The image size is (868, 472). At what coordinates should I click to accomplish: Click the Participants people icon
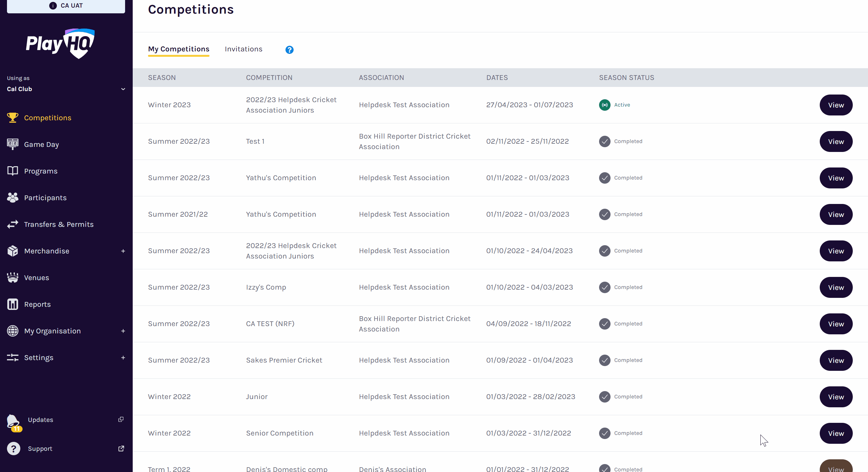[x=13, y=198]
